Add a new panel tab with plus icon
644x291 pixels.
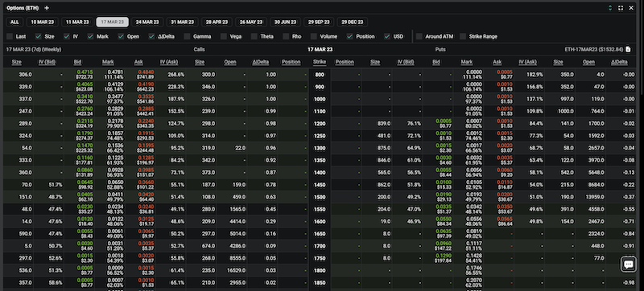pos(47,8)
